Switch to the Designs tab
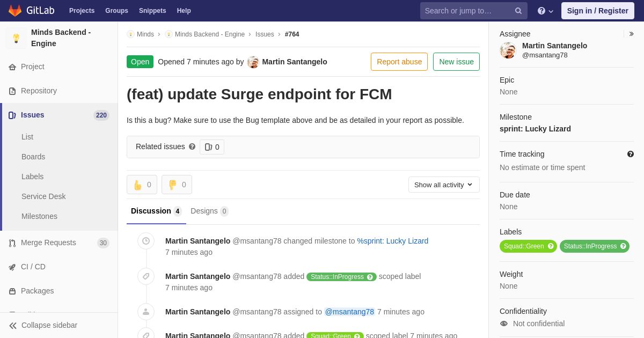The height and width of the screenshot is (338, 644). (x=209, y=211)
